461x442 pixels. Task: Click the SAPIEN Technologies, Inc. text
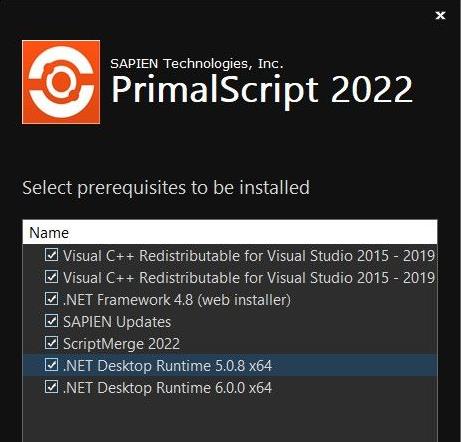(197, 63)
